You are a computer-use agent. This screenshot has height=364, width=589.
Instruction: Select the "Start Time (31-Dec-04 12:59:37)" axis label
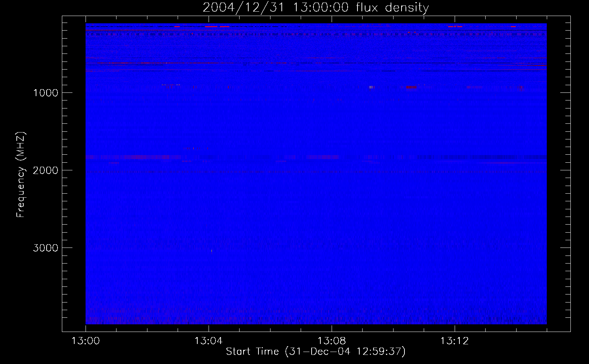click(316, 352)
